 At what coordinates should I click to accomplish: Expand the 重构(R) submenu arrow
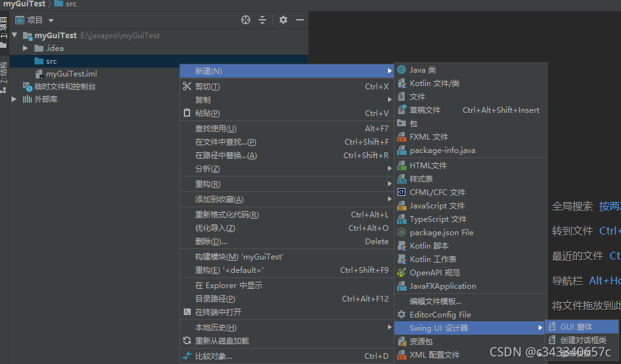(390, 184)
